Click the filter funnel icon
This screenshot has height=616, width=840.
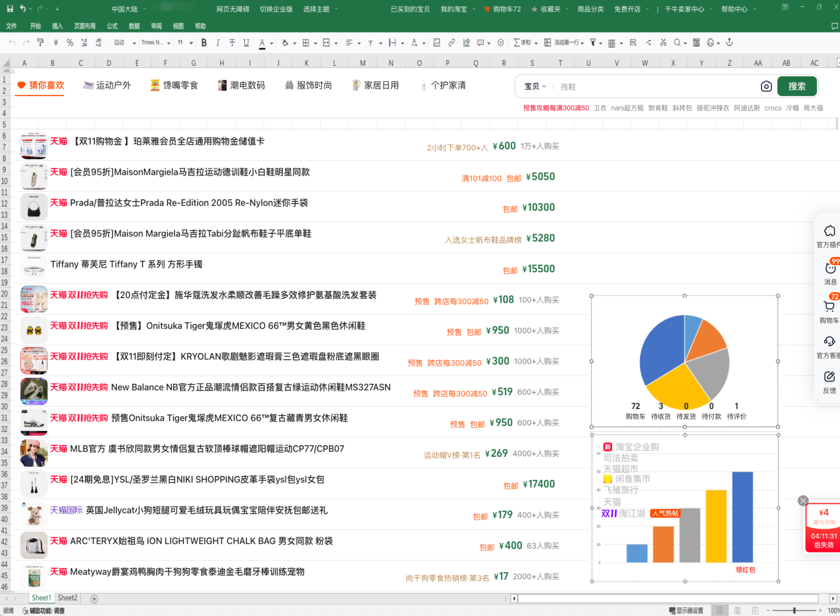(x=593, y=42)
